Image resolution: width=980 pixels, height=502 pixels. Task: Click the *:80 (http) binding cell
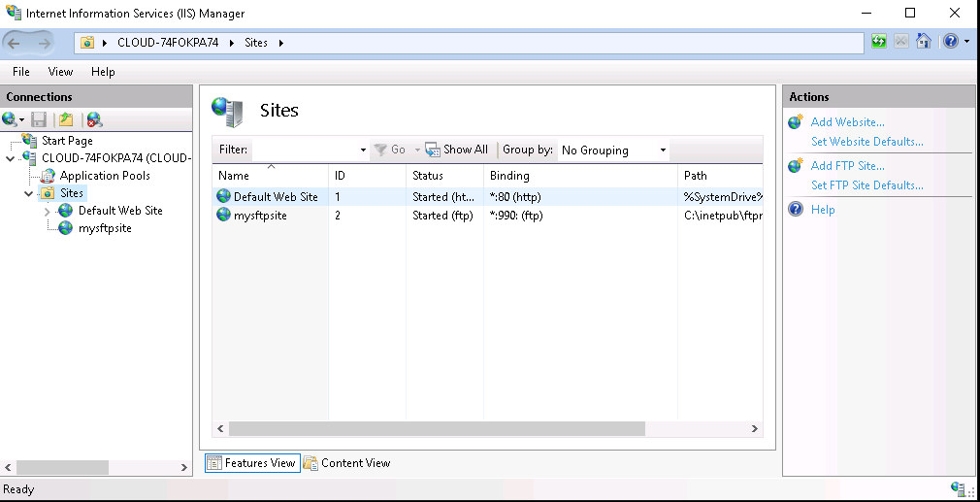[515, 197]
